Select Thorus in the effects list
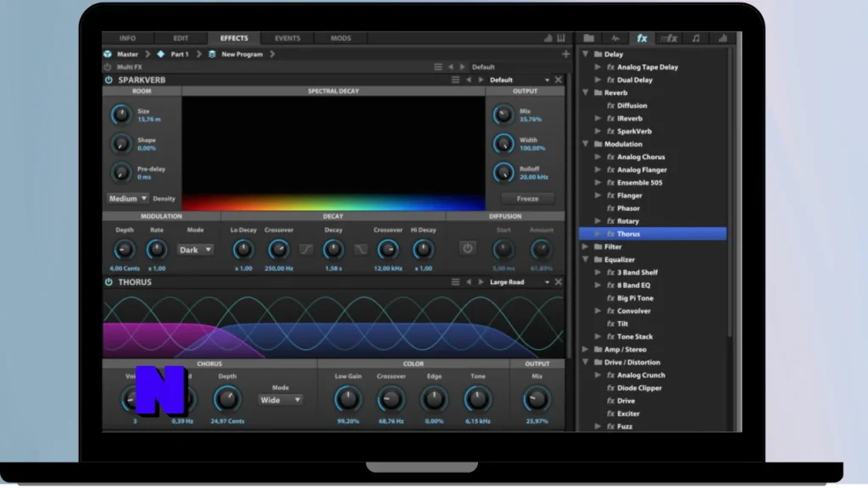The image size is (868, 488). pyautogui.click(x=653, y=234)
